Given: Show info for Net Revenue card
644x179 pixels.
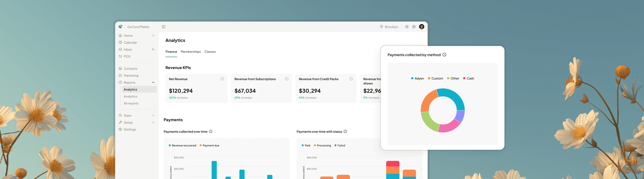Looking at the screenshot, I should pyautogui.click(x=222, y=79).
